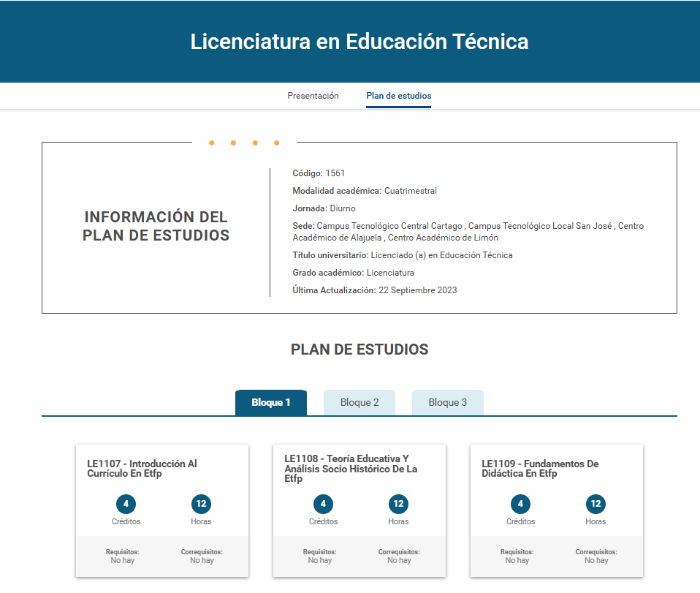The image size is (700, 593).
Task: Click the 12 hours badge on LE1107
Action: pyautogui.click(x=201, y=504)
